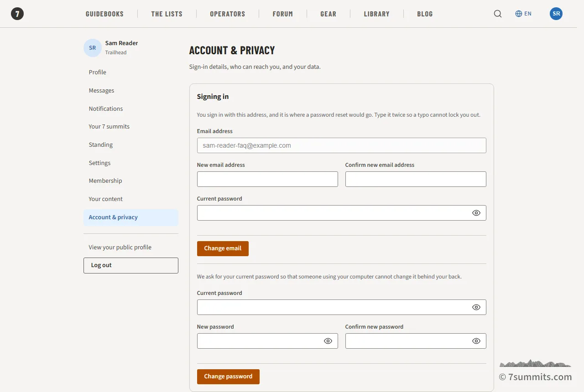Viewport: 584px width, 392px height.
Task: Focus Current password field above Change email
Action: 342,213
